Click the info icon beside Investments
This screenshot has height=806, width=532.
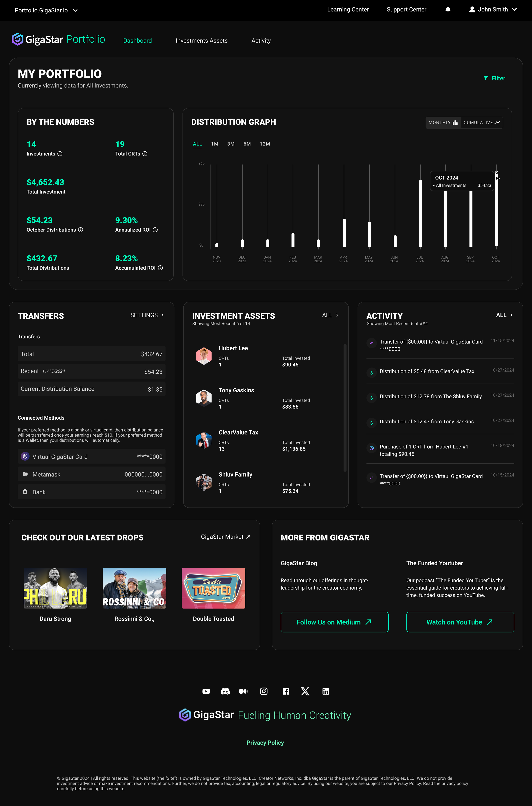(x=60, y=154)
